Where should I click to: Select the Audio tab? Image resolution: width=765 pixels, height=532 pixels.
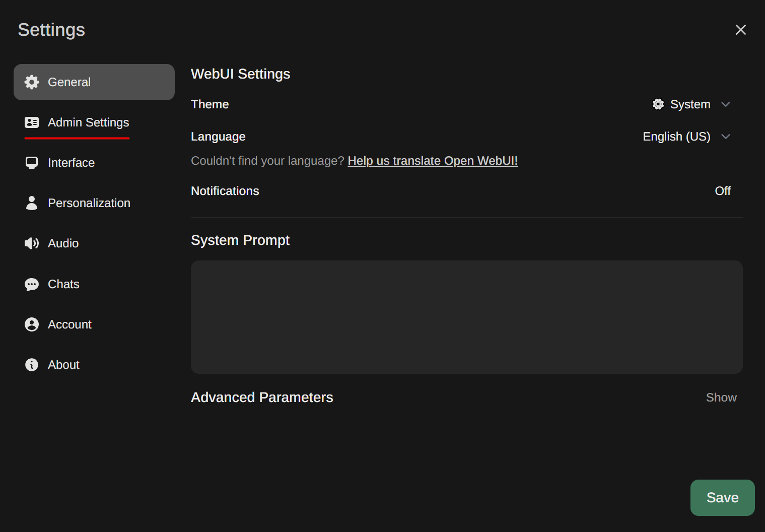click(94, 243)
